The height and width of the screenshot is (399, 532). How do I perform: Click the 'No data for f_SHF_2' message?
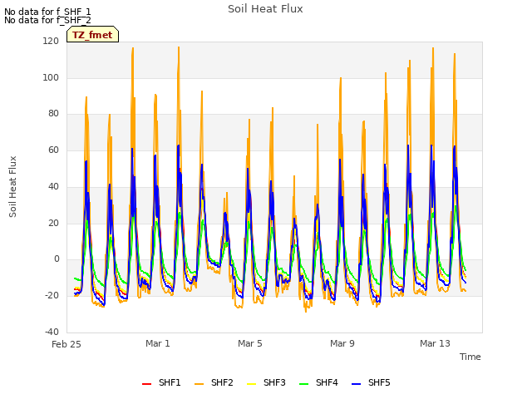[47, 20]
